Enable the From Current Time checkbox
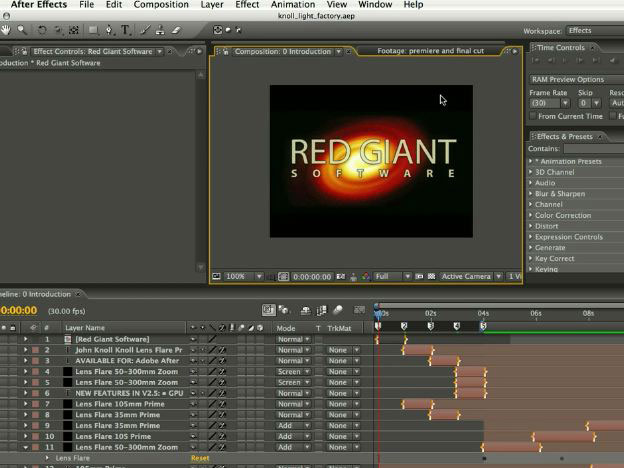624x468 pixels. (x=533, y=116)
